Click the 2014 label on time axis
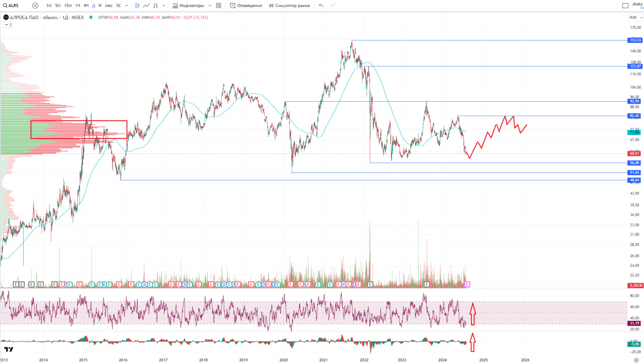This screenshot has height=364, width=644. (43, 360)
